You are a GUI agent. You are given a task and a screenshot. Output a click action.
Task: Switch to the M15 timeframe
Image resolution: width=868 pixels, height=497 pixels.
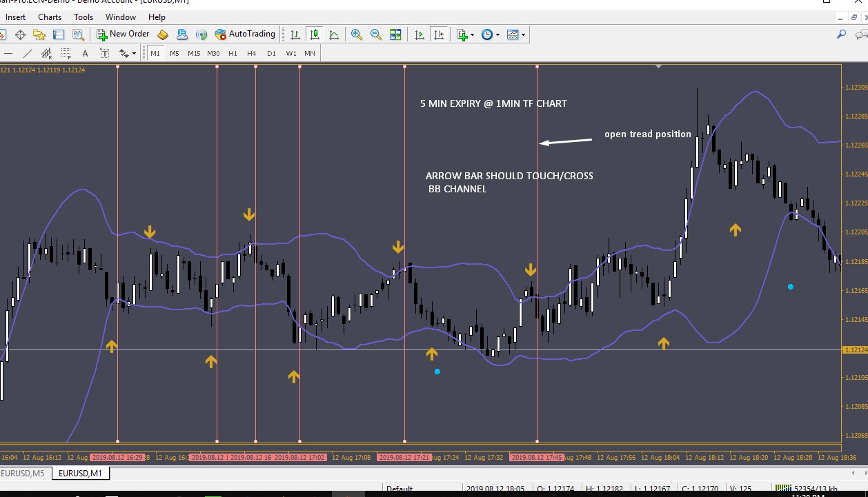(x=194, y=53)
